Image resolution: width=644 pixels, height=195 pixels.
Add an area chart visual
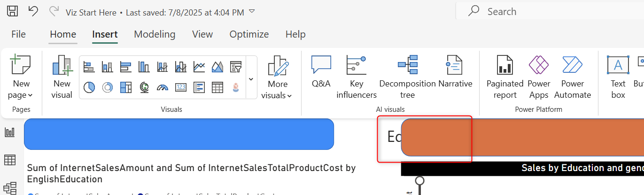pyautogui.click(x=217, y=67)
